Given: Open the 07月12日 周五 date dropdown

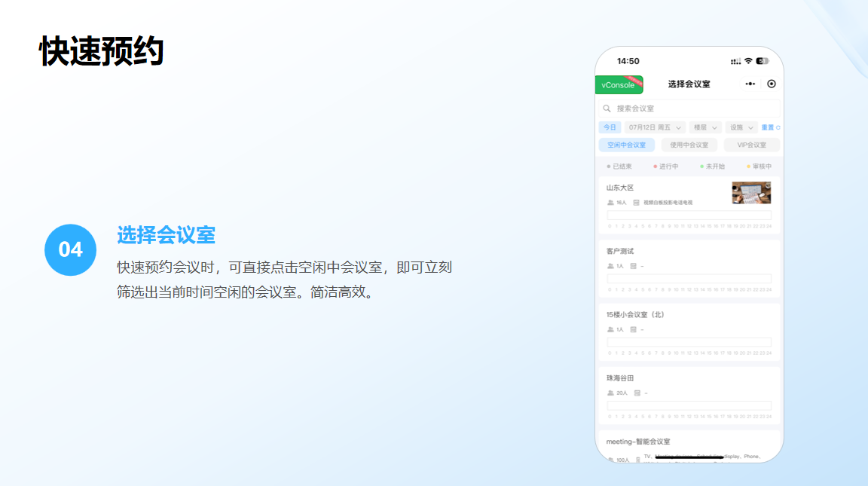Looking at the screenshot, I should 655,127.
